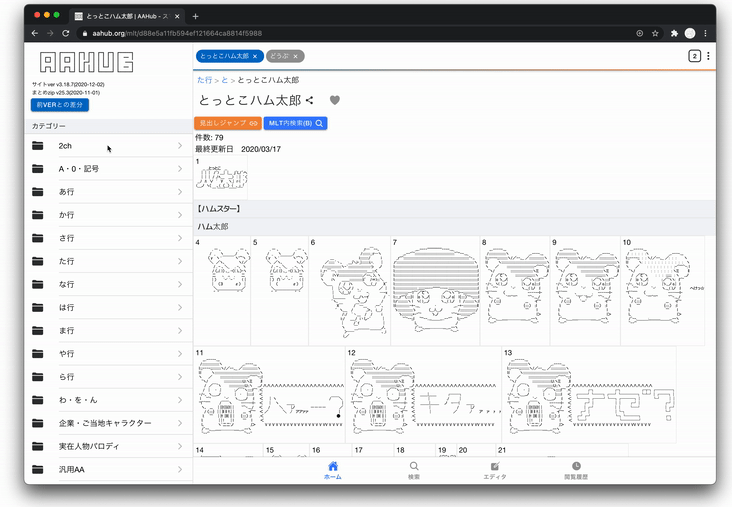Open the page three-dot options menu
Image resolution: width=732 pixels, height=507 pixels.
click(x=708, y=56)
